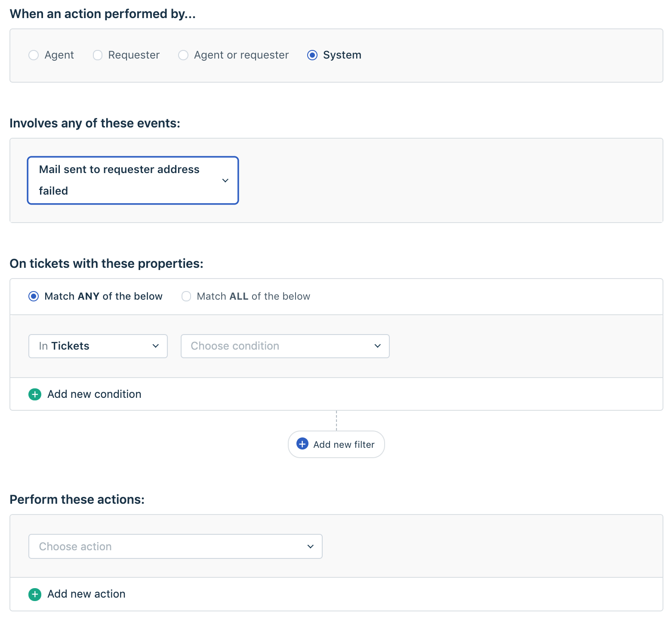The width and height of the screenshot is (672, 620).
Task: Select the Requester radio option
Action: pos(98,55)
